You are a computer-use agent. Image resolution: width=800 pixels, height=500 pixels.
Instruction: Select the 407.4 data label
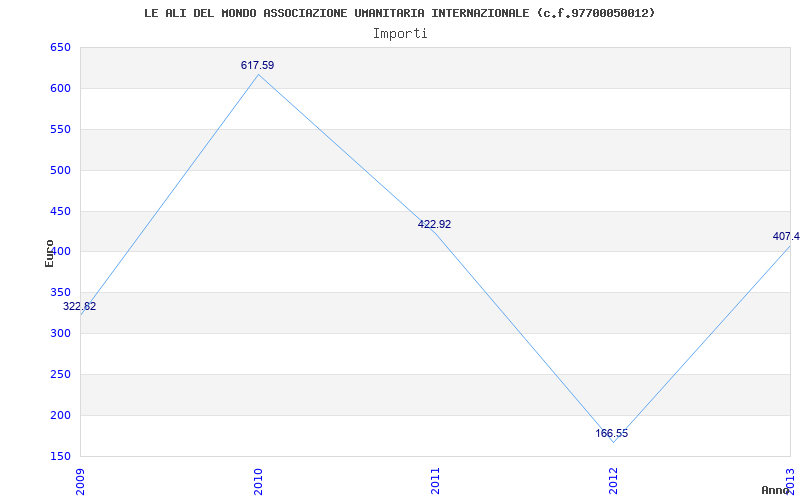[x=786, y=236]
